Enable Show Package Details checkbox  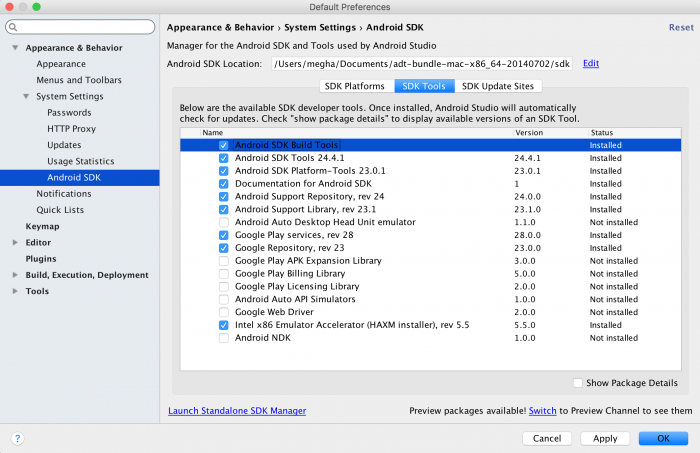point(578,383)
